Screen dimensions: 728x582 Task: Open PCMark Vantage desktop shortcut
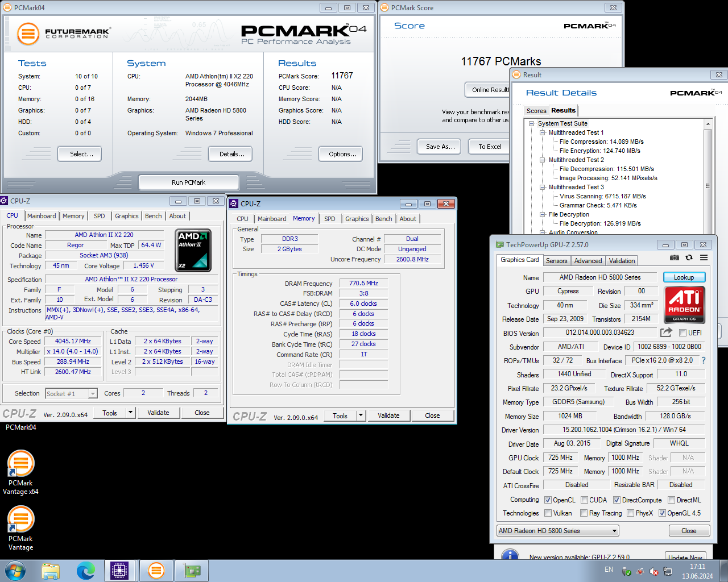coord(20,528)
